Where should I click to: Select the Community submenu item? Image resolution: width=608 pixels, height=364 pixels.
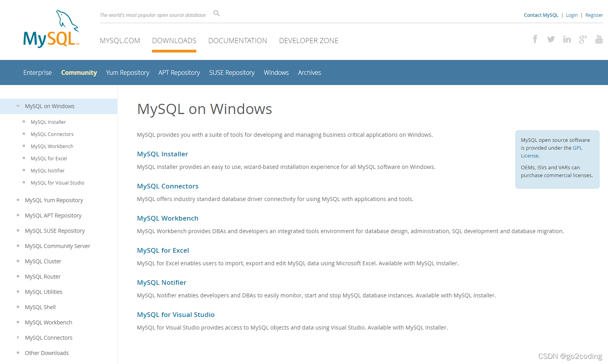79,72
